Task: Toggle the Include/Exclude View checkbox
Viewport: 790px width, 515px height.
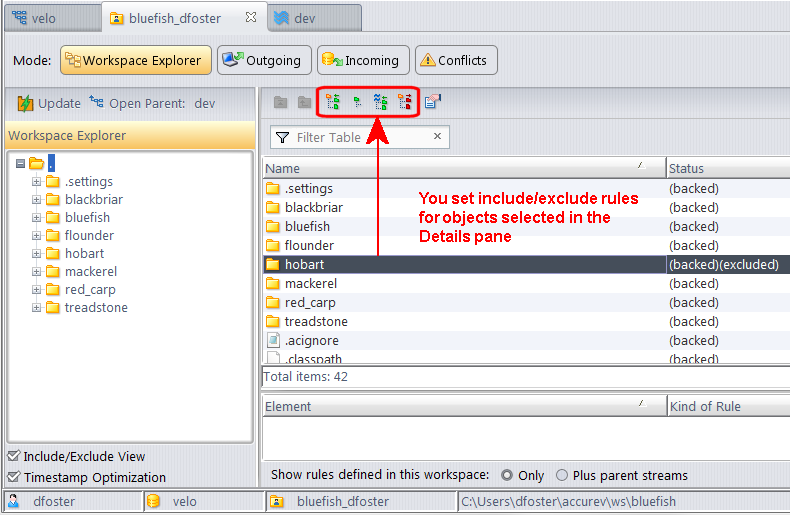Action: click(13, 456)
